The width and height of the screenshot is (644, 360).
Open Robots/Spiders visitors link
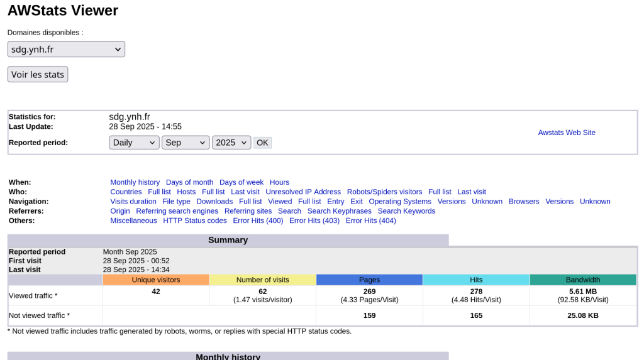(x=384, y=192)
